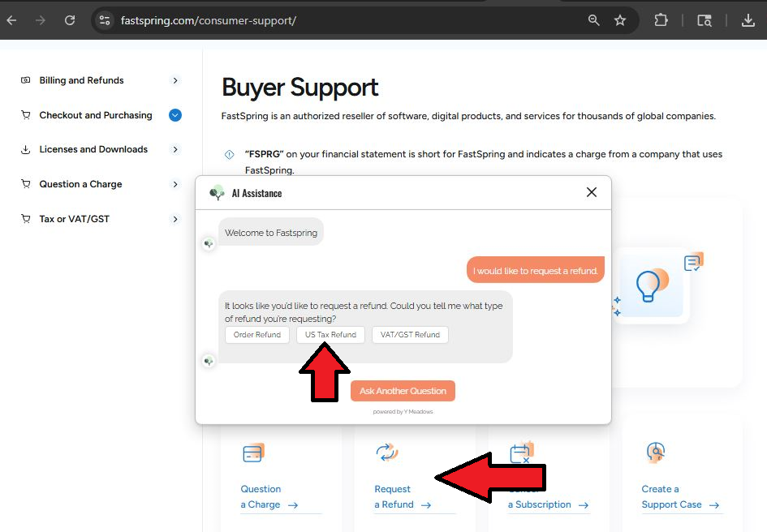The image size is (767, 532).
Task: Pick the VAT/GST Refund option
Action: pyautogui.click(x=410, y=335)
